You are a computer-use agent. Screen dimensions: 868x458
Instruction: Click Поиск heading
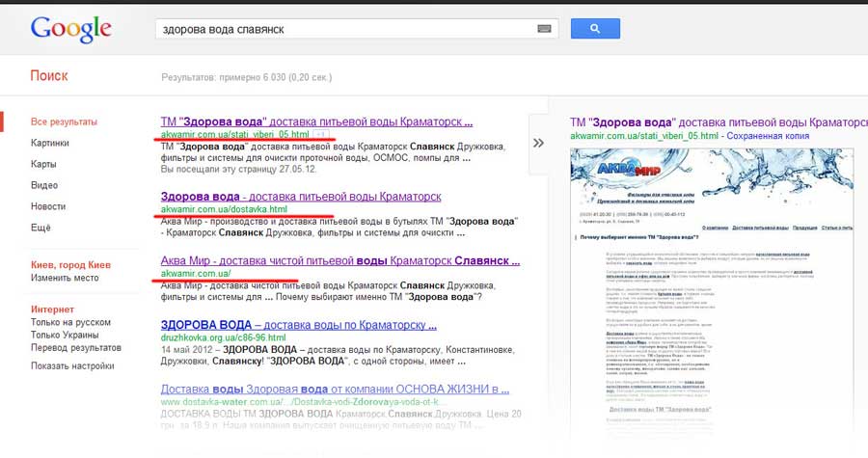tap(49, 76)
